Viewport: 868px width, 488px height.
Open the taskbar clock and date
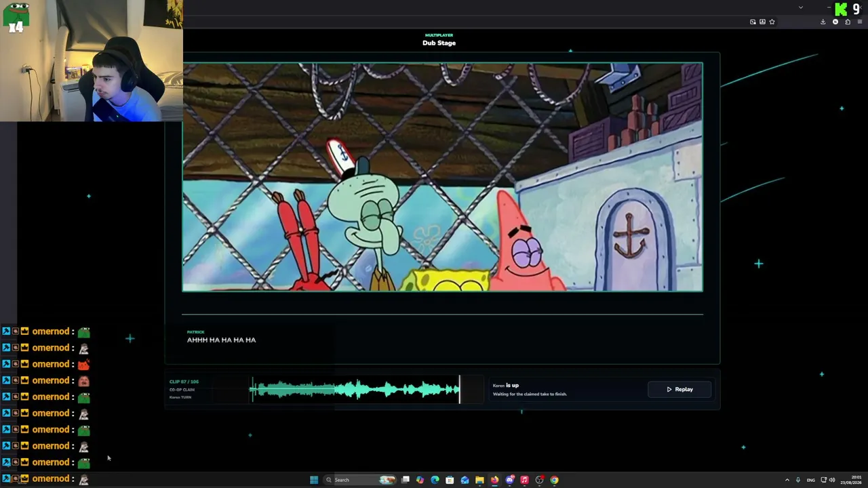coord(851,480)
